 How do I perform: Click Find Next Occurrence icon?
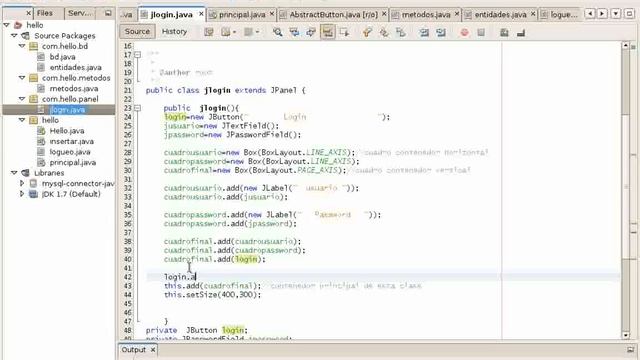pos(311,32)
